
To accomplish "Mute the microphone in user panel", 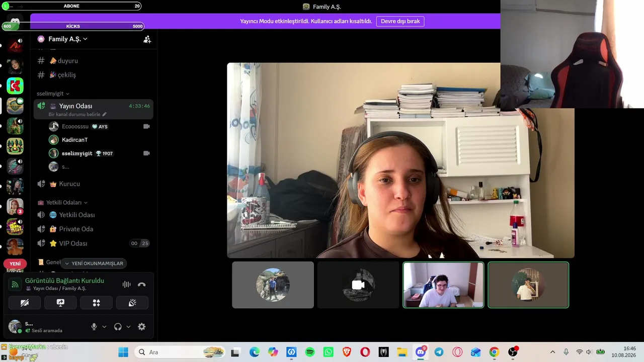I will point(94,327).
